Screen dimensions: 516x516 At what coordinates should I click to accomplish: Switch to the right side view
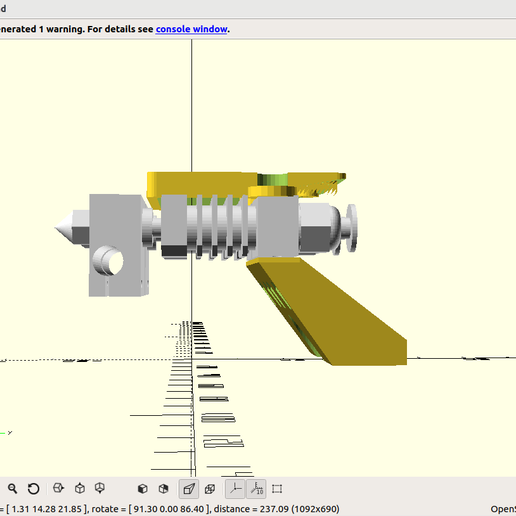58,488
